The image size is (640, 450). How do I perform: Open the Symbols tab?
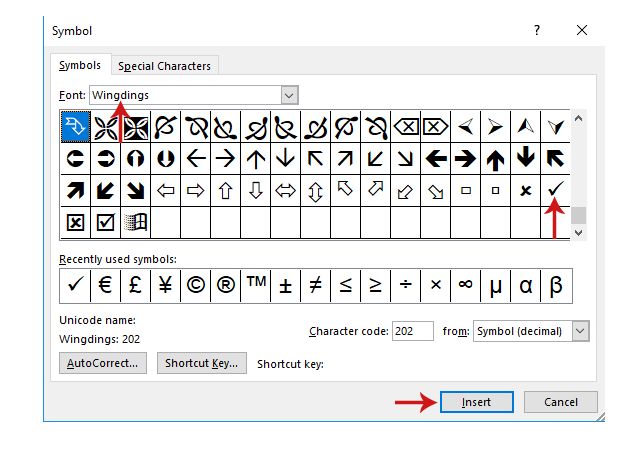[x=79, y=65]
